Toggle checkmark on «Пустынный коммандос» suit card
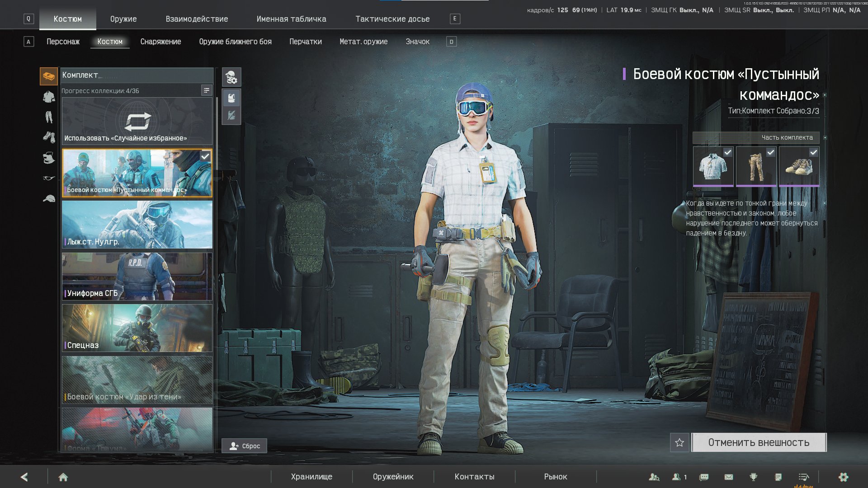Screen dimensions: 868x488 (x=205, y=156)
